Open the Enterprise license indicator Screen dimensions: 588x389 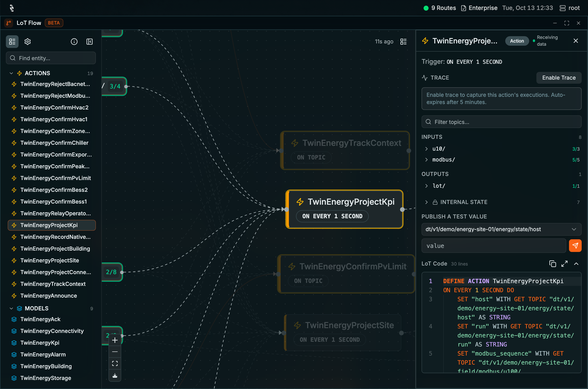click(479, 8)
